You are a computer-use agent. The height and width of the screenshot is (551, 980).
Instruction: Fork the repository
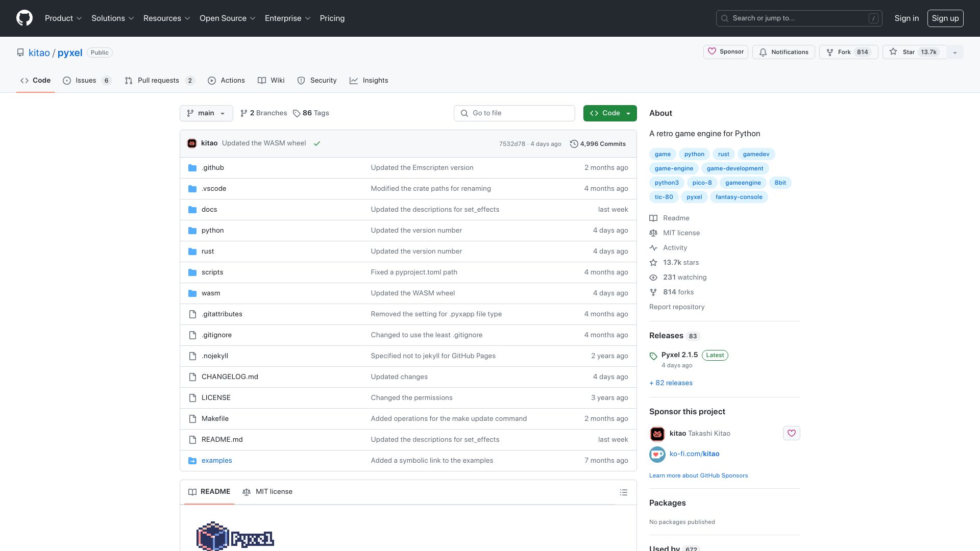coord(848,52)
